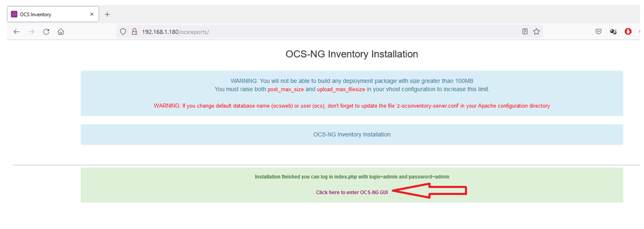
Task: Bookmark this page with the star icon
Action: 536,31
